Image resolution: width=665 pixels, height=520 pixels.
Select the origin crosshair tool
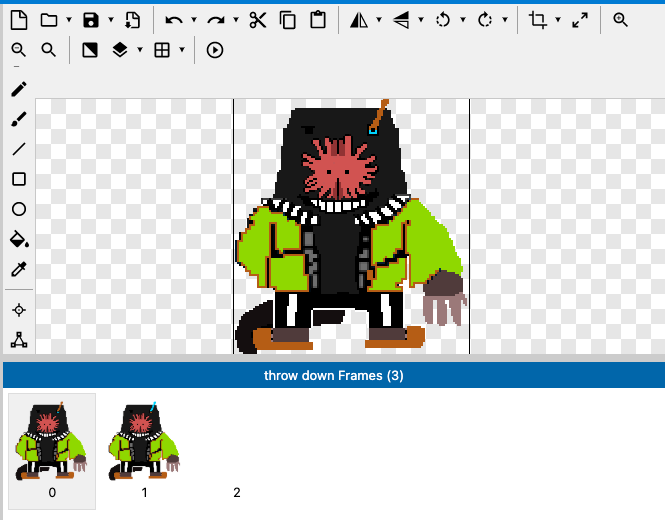coord(19,310)
